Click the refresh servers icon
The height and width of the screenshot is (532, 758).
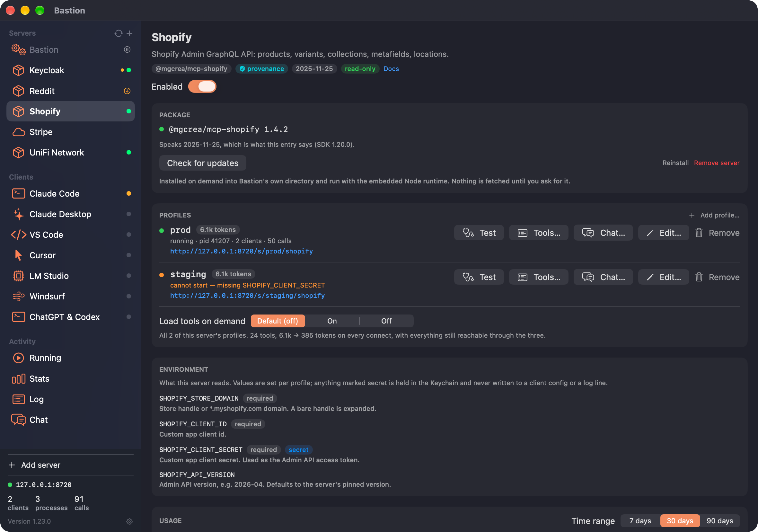(x=118, y=33)
